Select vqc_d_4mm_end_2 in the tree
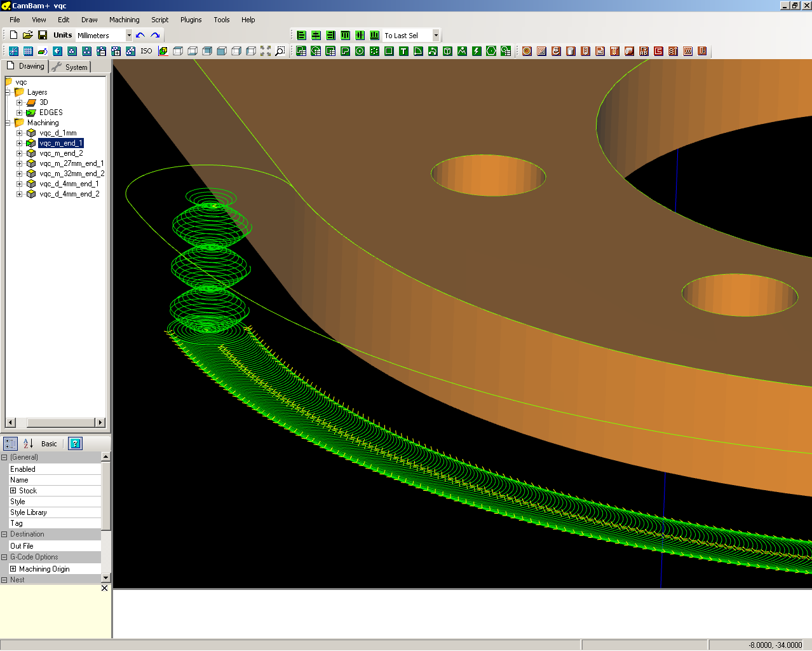Viewport: 812px width, 651px height. (69, 194)
